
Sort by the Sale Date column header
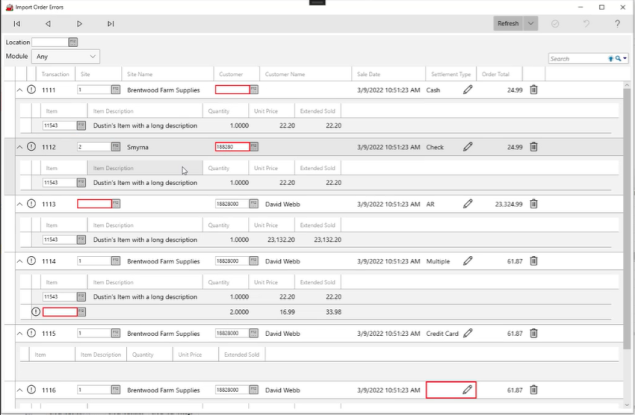(368, 74)
